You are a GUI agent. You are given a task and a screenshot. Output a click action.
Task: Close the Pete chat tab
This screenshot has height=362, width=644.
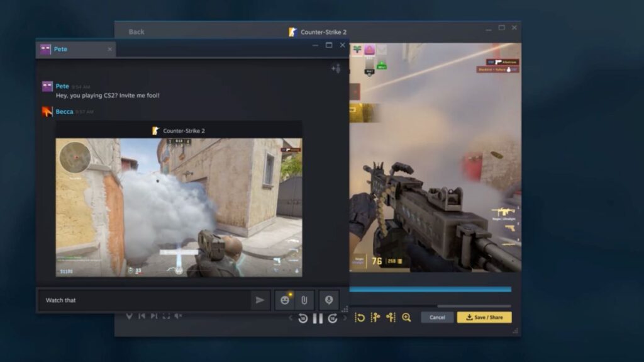point(109,49)
